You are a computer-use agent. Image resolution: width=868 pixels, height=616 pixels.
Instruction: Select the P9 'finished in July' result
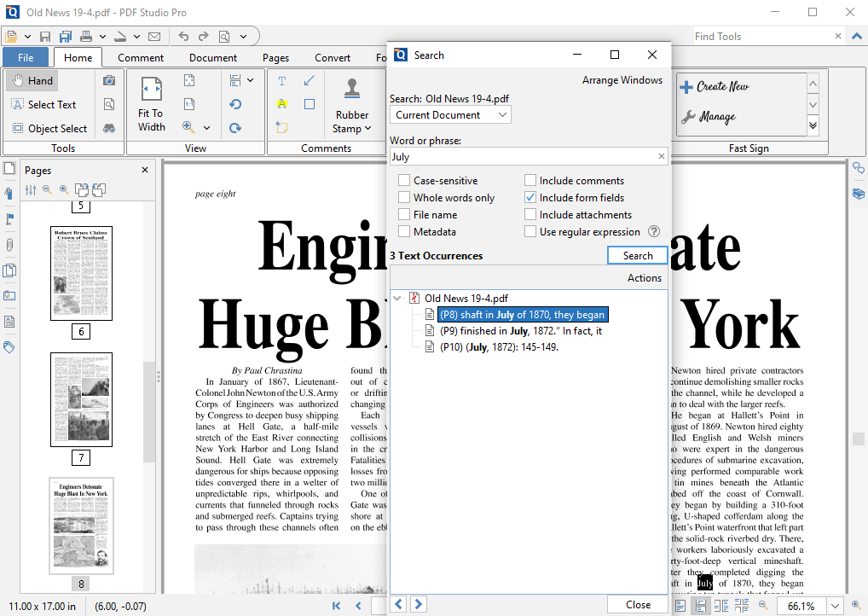(x=520, y=331)
